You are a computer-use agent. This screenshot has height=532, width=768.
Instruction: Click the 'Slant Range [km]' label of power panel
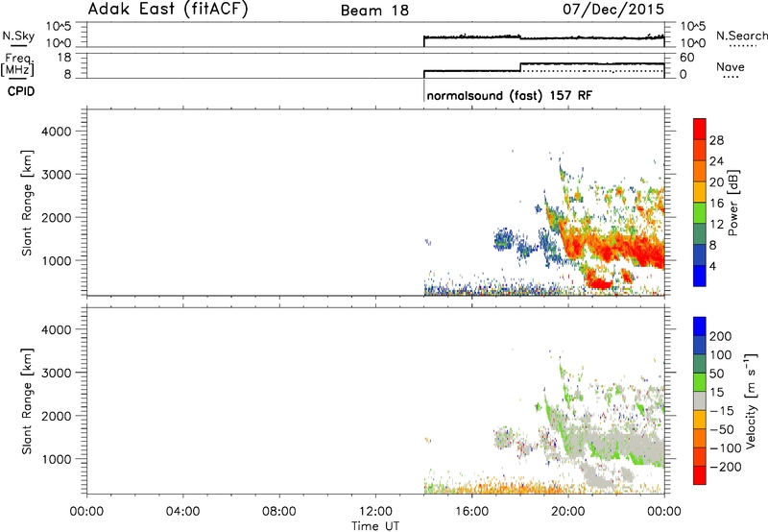27,203
